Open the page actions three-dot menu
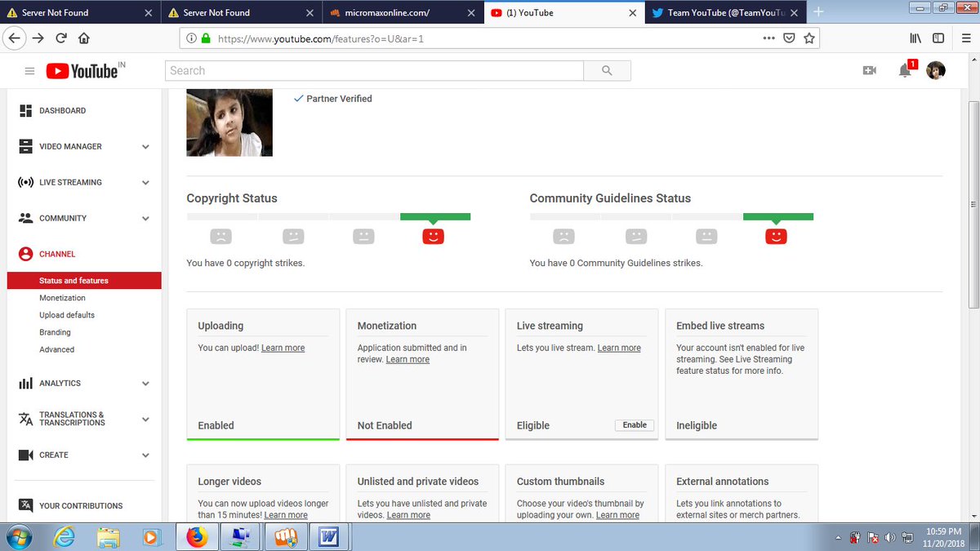Viewport: 980px width, 551px height. point(769,38)
